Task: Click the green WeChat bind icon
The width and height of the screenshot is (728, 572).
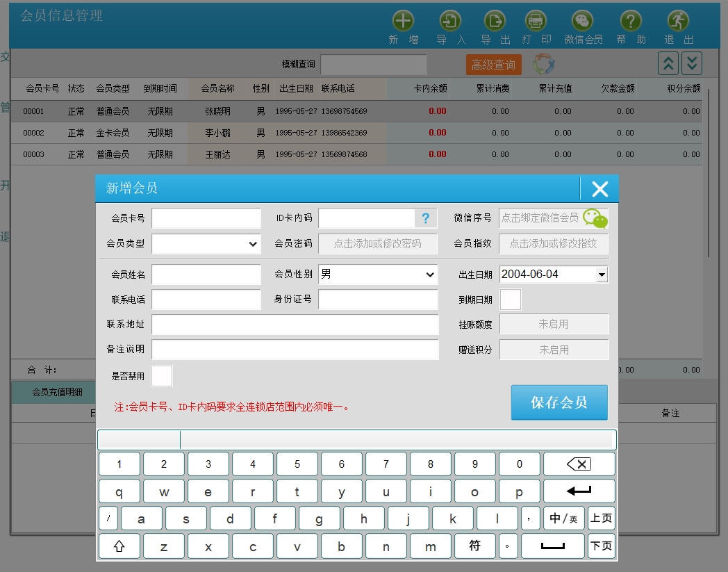Action: tap(595, 218)
